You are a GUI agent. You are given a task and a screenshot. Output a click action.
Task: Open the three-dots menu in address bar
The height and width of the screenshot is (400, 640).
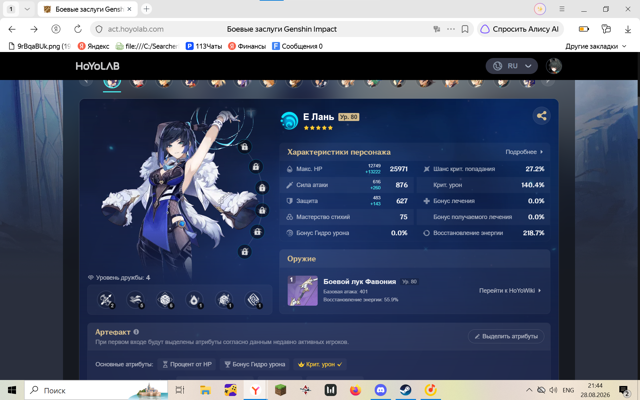click(x=451, y=29)
